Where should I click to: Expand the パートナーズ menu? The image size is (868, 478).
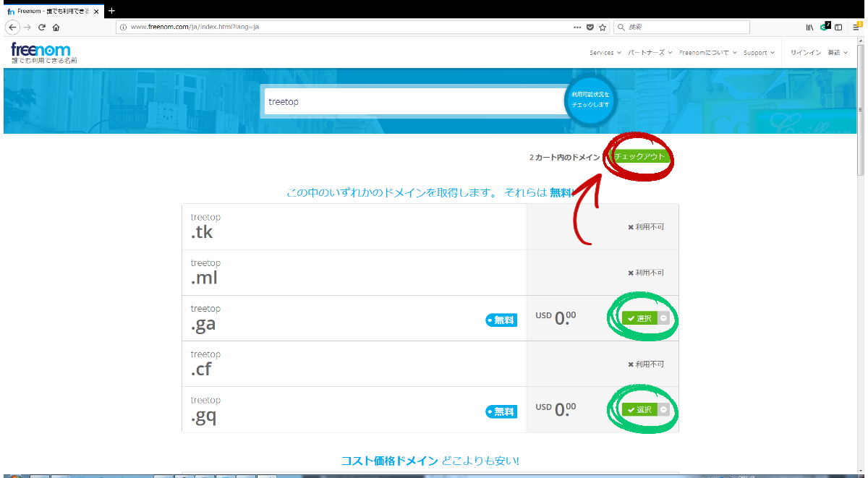pyautogui.click(x=650, y=53)
